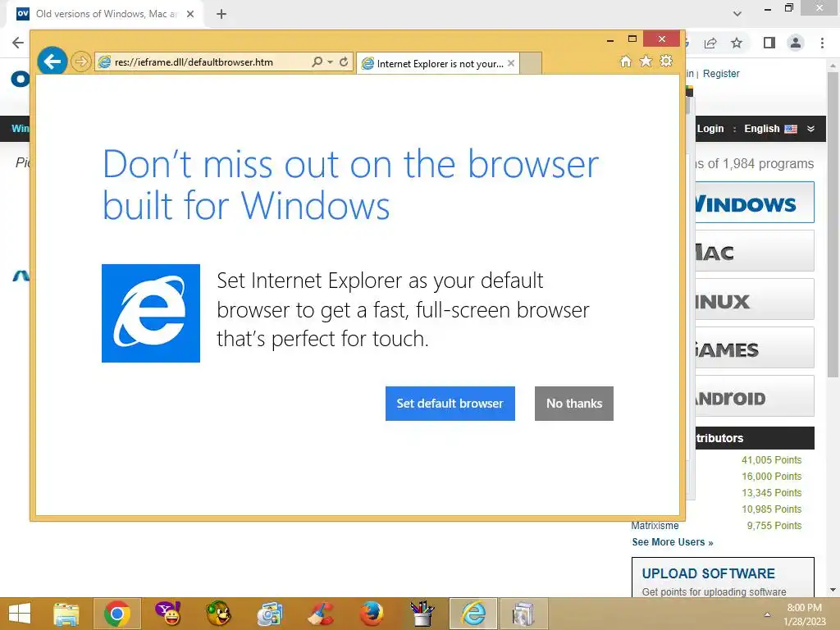The image size is (840, 630).
Task: Click the Register link on the website
Action: tap(721, 73)
